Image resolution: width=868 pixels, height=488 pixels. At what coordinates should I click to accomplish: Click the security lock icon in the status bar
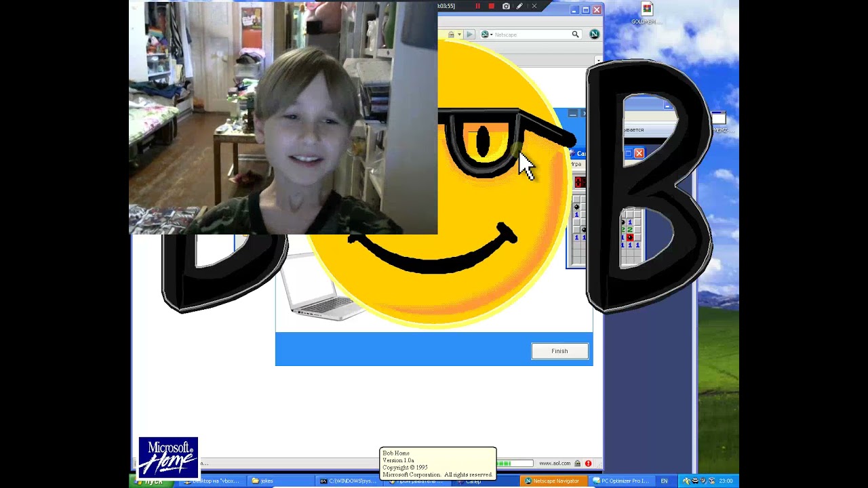click(x=578, y=464)
